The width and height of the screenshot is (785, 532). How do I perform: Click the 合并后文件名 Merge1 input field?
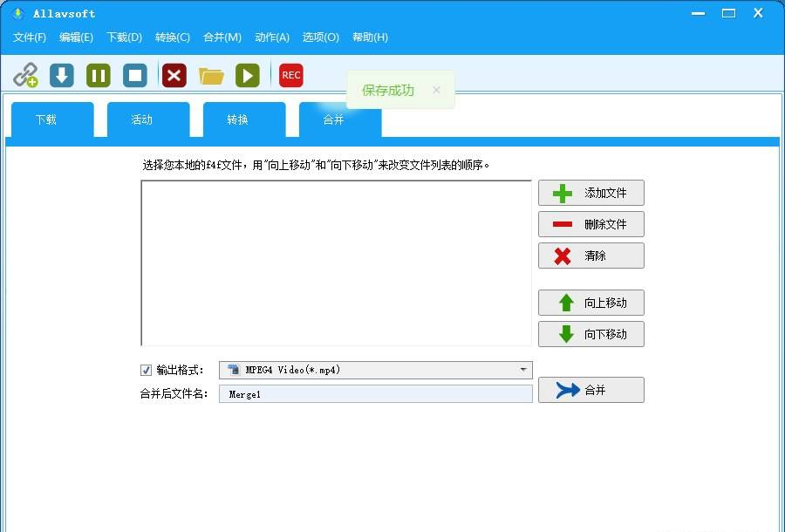click(x=376, y=394)
